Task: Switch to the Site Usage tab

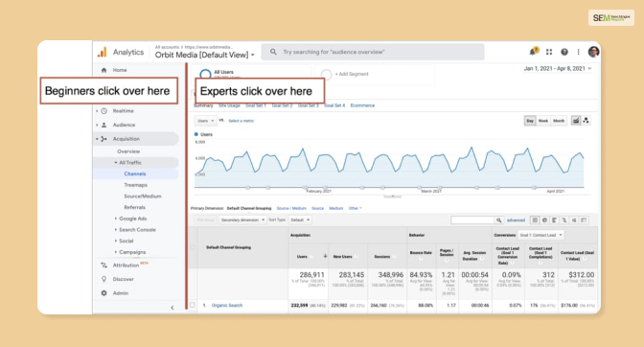Action: 229,105
